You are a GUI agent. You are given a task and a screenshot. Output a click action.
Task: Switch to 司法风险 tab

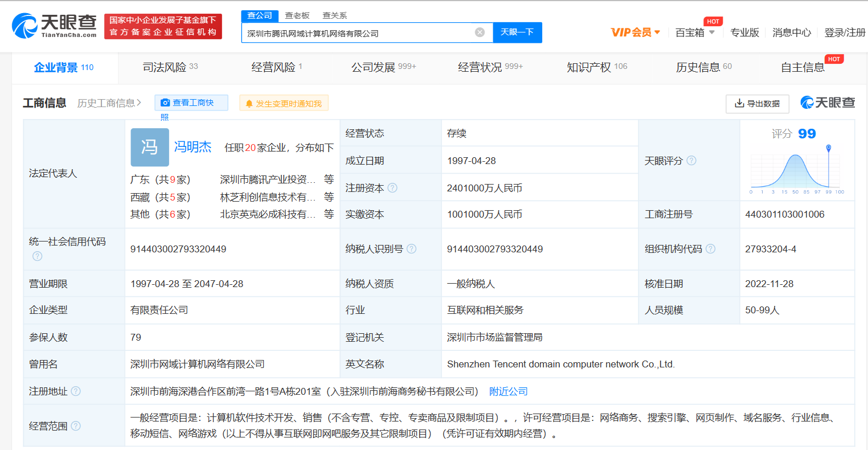[x=170, y=67]
